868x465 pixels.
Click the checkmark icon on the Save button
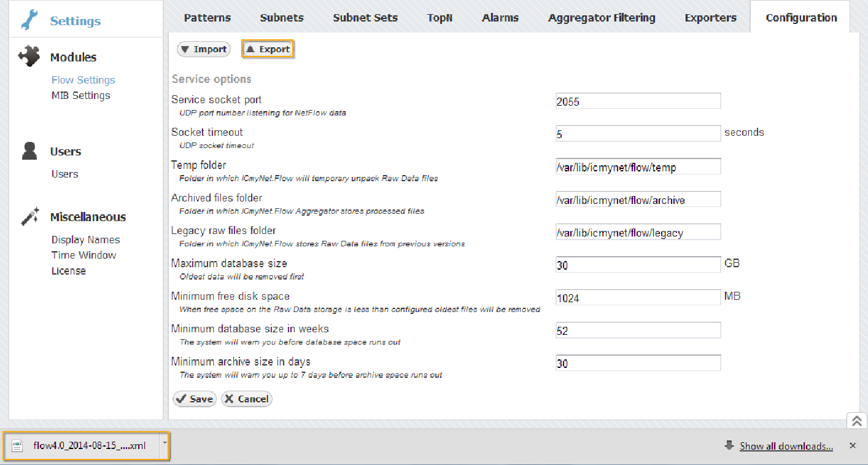(181, 398)
